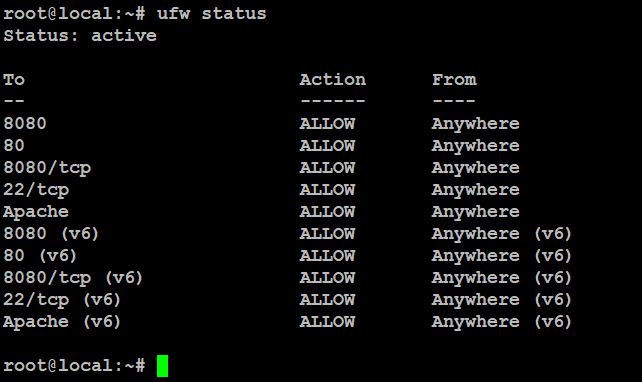Image resolution: width=642 pixels, height=382 pixels.
Task: Click the 'Action' column header
Action: 332,79
